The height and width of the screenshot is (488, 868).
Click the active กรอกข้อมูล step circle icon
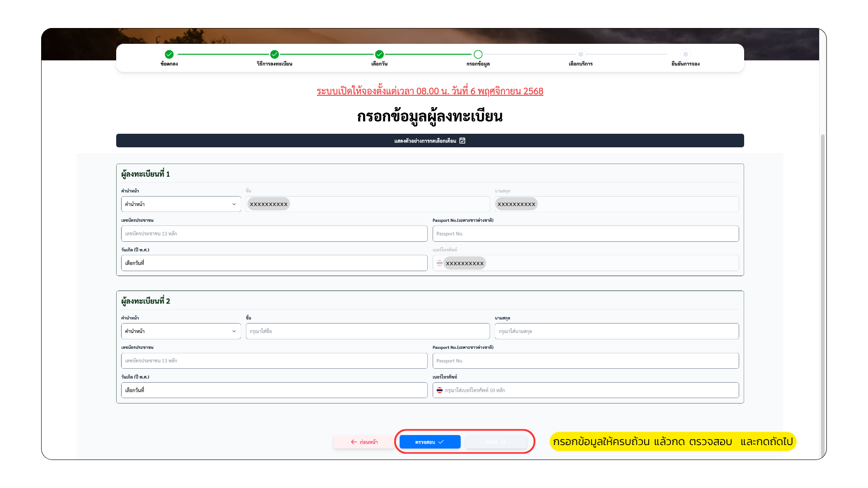tap(478, 54)
